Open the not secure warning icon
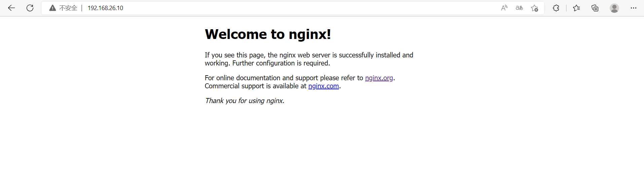 [x=52, y=8]
